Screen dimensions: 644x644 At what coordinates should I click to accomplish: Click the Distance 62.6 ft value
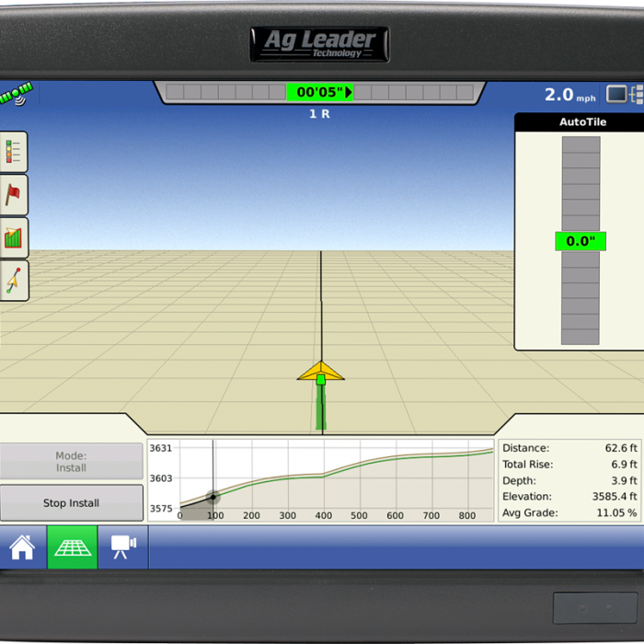pyautogui.click(x=621, y=448)
